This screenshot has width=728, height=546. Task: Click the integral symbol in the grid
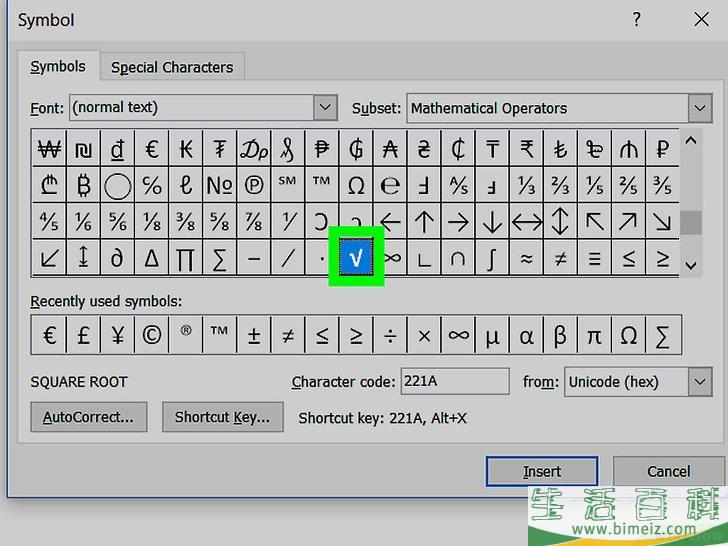492,259
